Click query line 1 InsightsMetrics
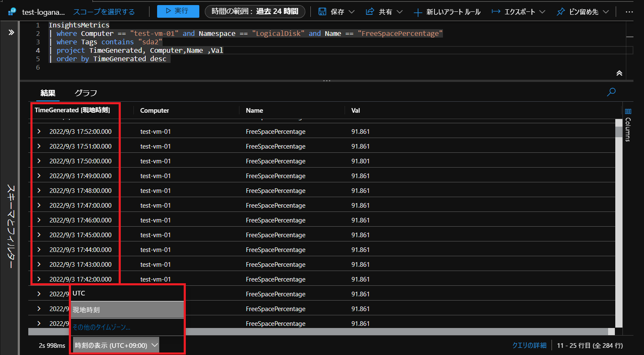Viewport: 644px width, 355px height. 79,25
